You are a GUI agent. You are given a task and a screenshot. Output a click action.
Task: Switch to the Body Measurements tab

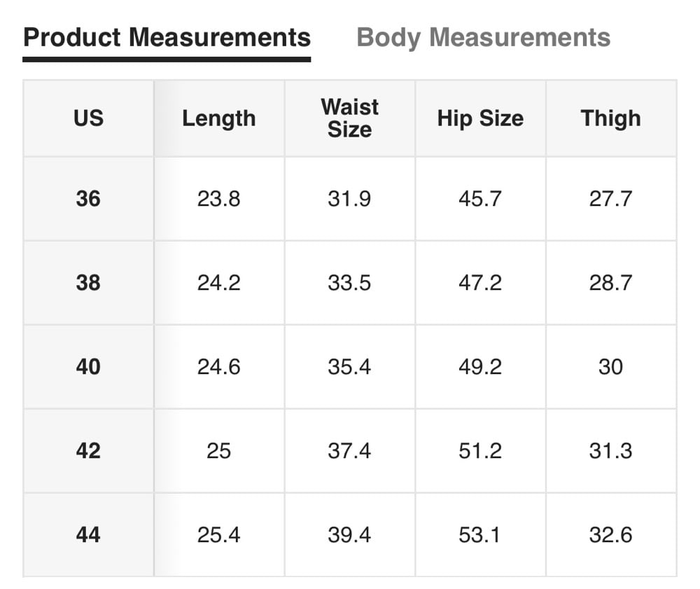[483, 37]
